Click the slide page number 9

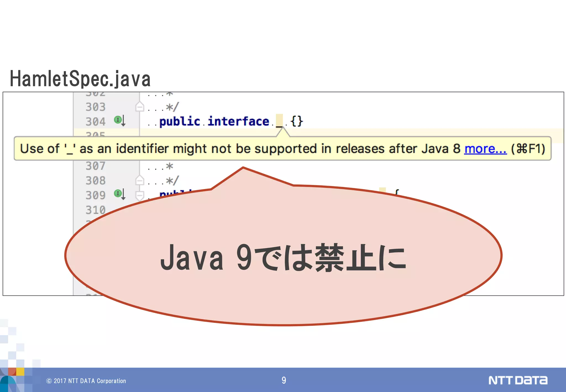(x=284, y=380)
